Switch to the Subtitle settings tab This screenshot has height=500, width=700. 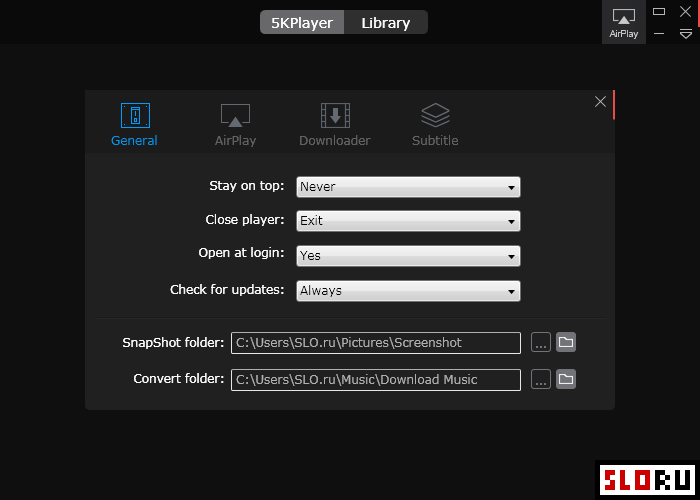(x=435, y=125)
